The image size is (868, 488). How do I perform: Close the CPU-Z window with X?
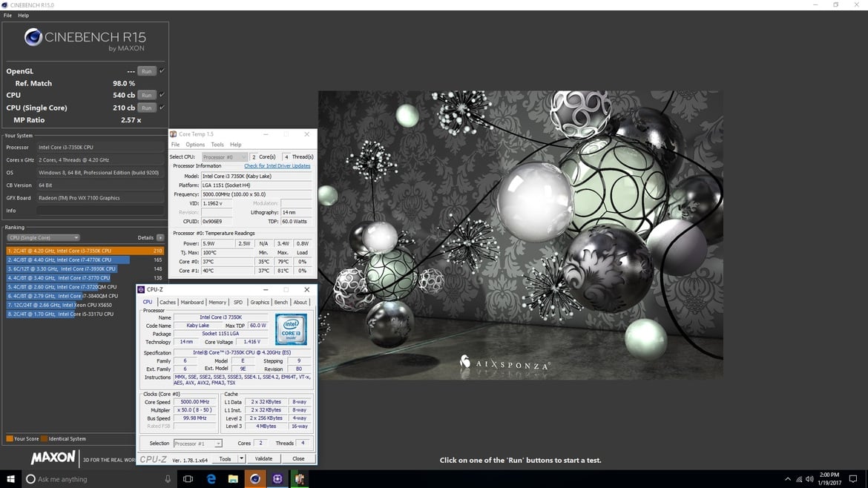click(x=306, y=290)
